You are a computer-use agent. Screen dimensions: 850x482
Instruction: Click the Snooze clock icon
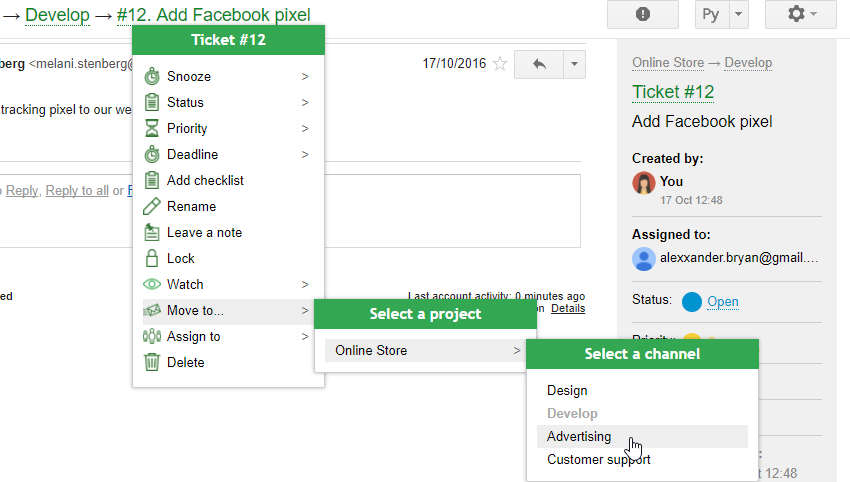point(152,76)
